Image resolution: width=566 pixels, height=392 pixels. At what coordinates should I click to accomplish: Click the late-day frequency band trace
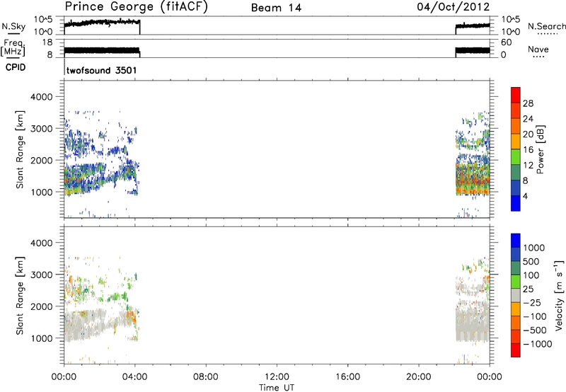[473, 50]
